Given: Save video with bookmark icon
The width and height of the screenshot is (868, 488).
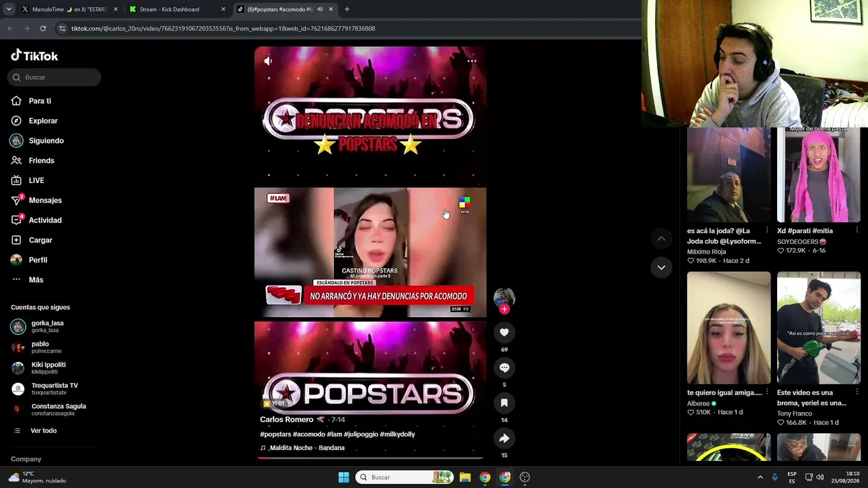Looking at the screenshot, I should pos(504,403).
